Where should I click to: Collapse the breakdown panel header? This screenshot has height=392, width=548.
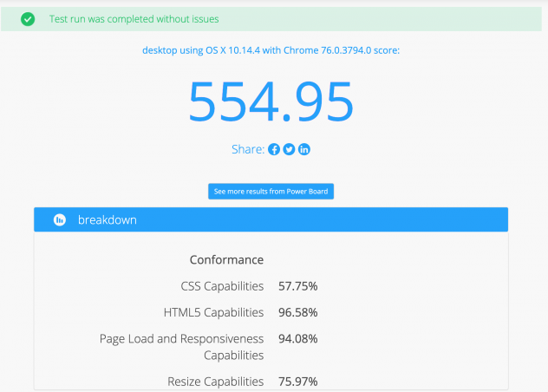pyautogui.click(x=271, y=220)
